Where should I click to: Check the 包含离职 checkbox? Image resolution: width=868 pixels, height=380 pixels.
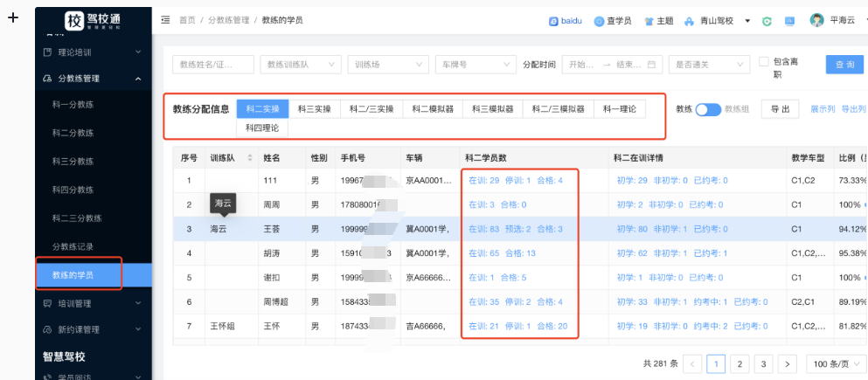(x=764, y=61)
